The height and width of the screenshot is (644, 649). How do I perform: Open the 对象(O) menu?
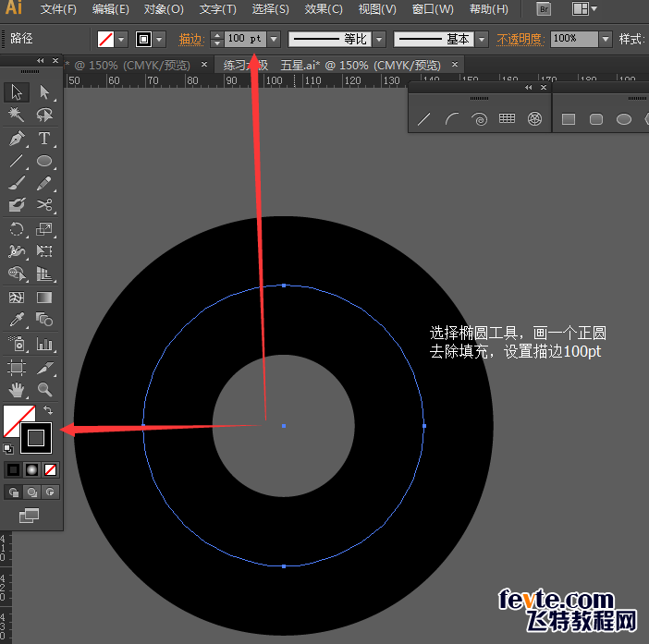tap(164, 9)
